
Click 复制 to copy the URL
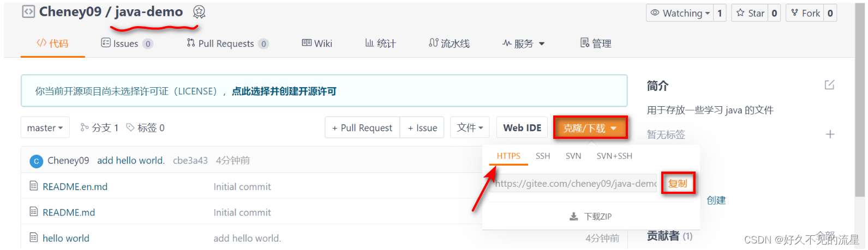[678, 184]
